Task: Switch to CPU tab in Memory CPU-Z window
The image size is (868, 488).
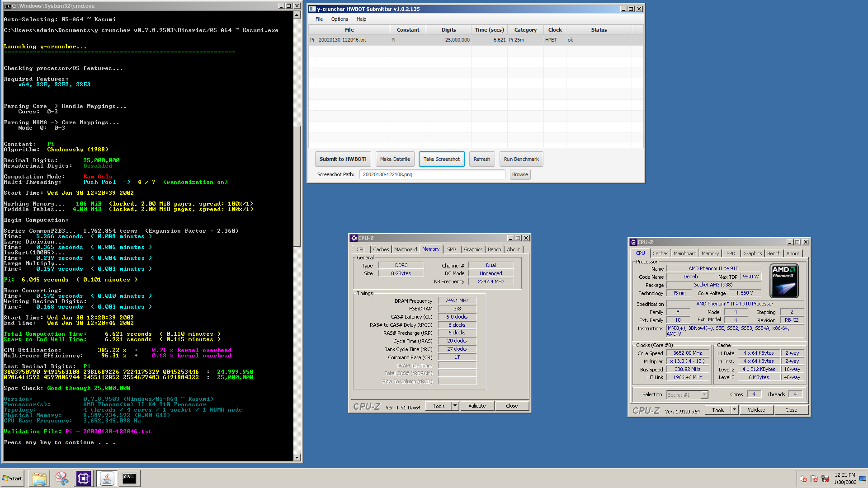Action: 361,249
